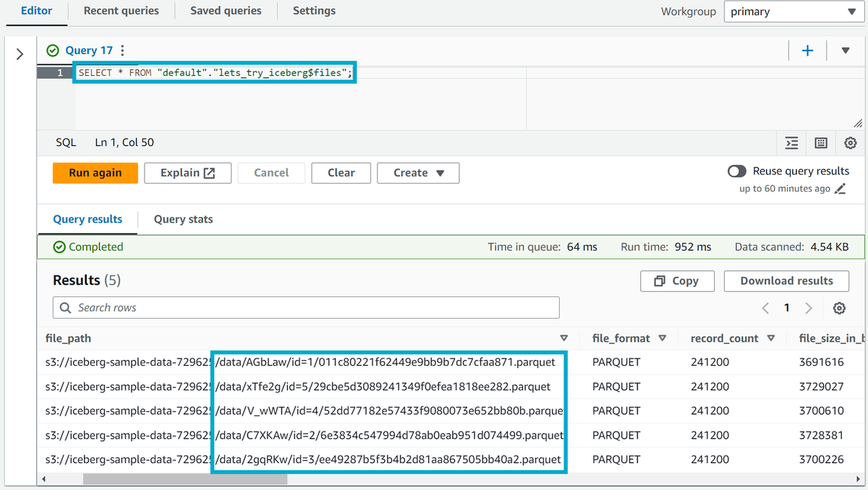Copy the query results
868x490 pixels.
(677, 281)
